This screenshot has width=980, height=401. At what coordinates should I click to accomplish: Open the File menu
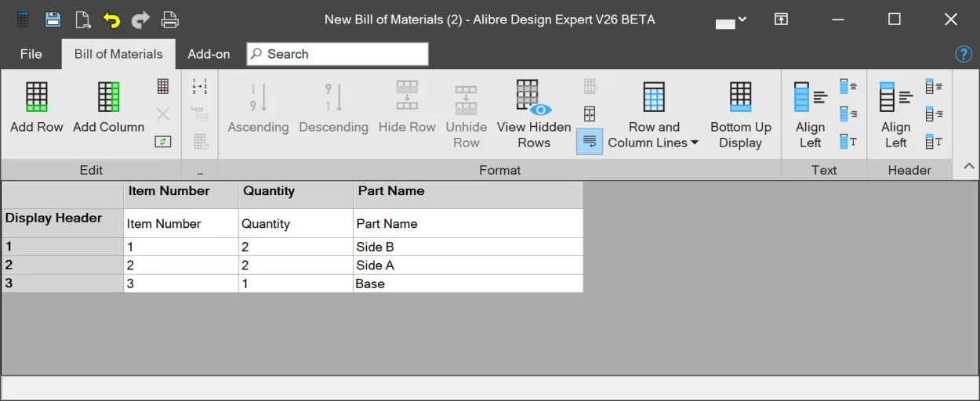pos(31,54)
